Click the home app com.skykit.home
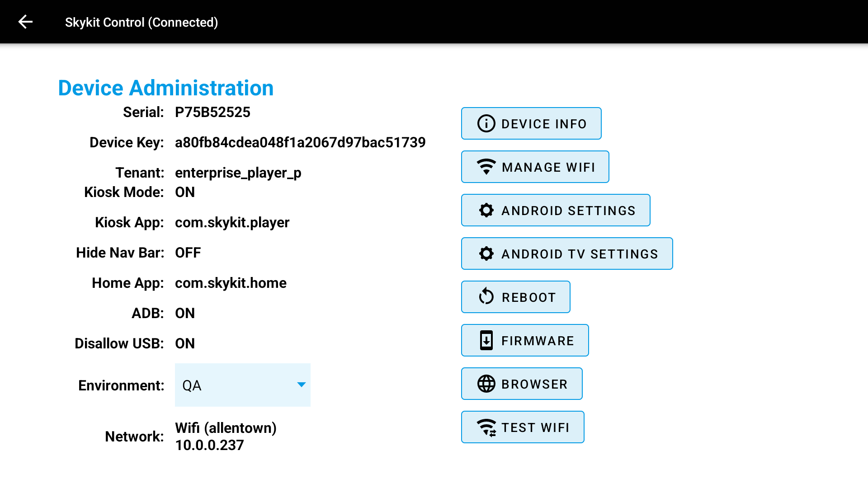 tap(231, 283)
